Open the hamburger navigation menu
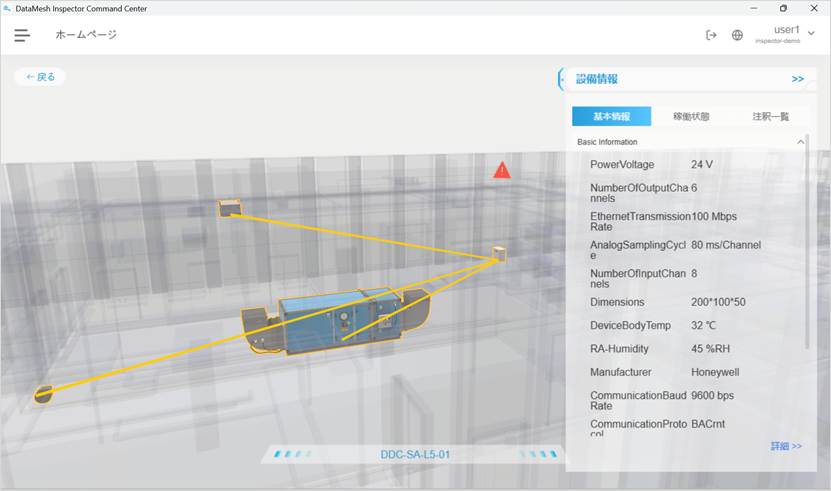The image size is (831, 491). tap(22, 35)
